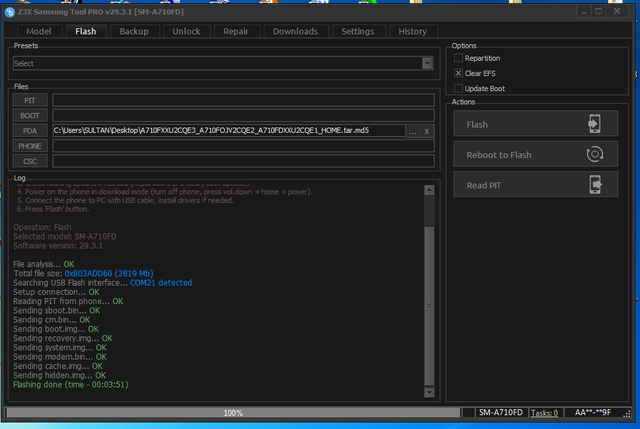
Task: Click the PDA file button
Action: coord(30,131)
